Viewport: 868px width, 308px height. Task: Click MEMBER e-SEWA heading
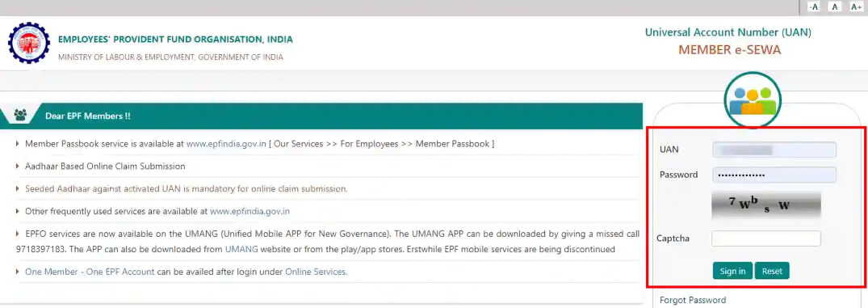(x=730, y=50)
